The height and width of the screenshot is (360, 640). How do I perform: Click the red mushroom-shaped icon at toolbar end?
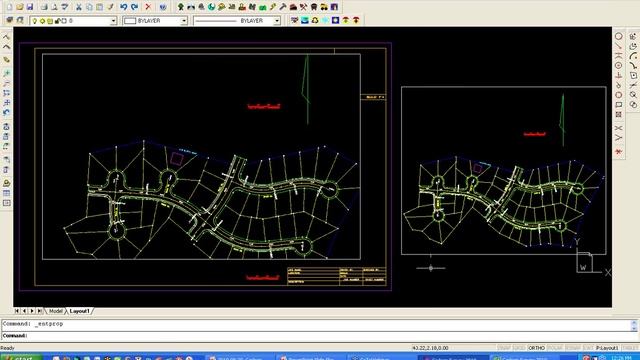click(356, 20)
